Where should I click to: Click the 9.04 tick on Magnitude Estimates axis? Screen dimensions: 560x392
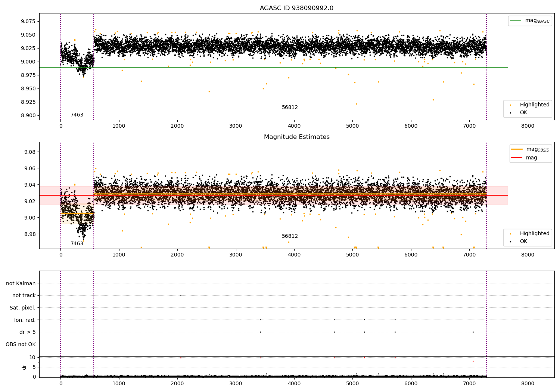point(30,185)
